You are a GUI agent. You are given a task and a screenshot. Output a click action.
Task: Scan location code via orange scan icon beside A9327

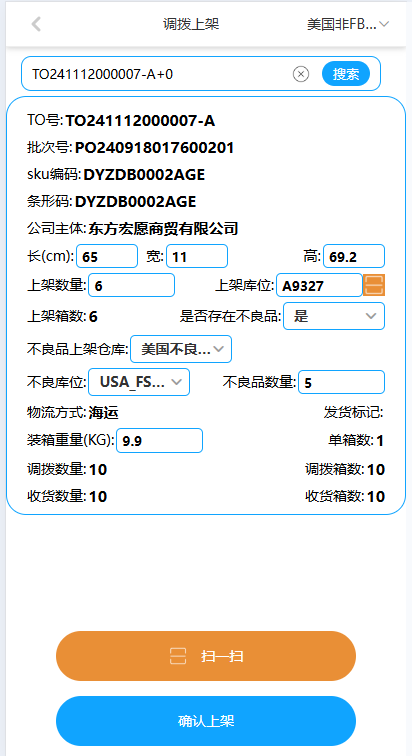(374, 285)
